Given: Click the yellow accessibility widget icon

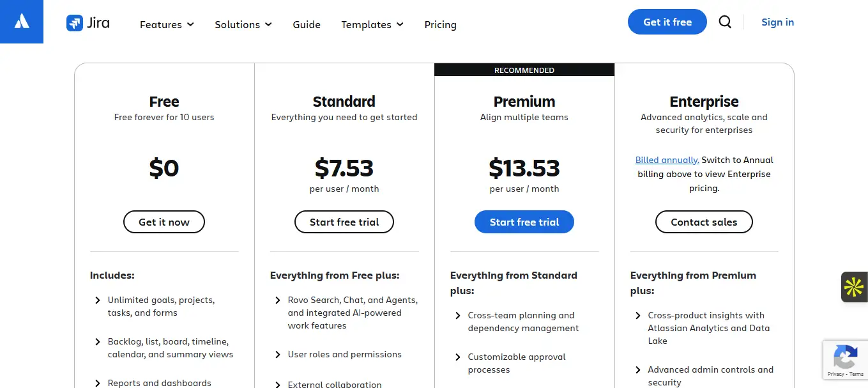Looking at the screenshot, I should coord(854,287).
